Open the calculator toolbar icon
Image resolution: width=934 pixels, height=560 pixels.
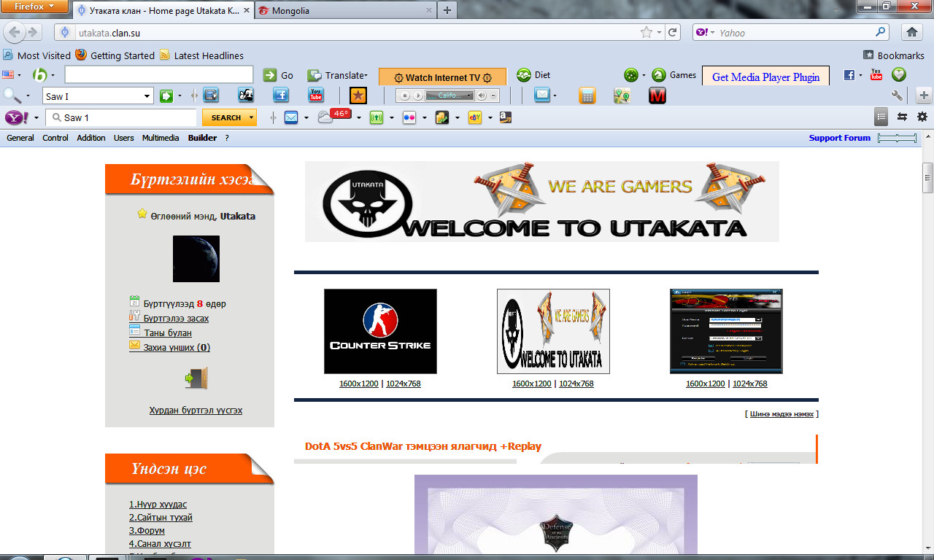click(587, 96)
